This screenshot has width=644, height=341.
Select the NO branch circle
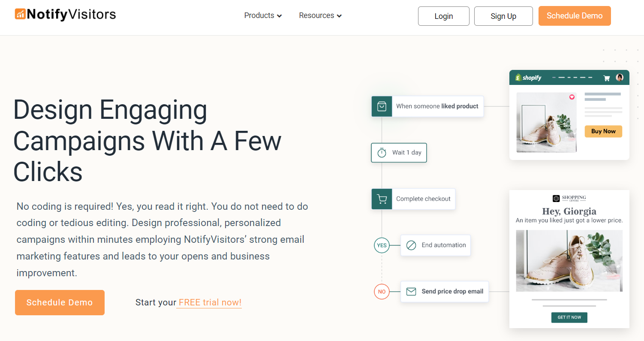382,292
